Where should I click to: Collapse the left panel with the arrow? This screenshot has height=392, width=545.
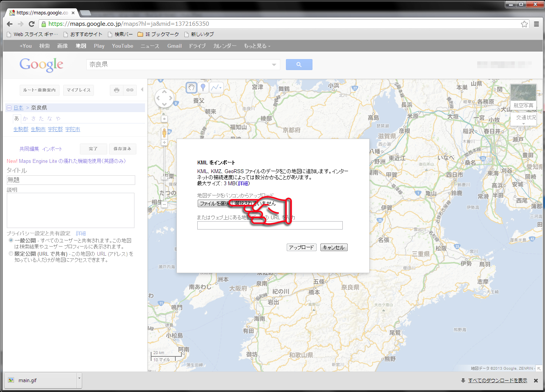click(x=142, y=90)
